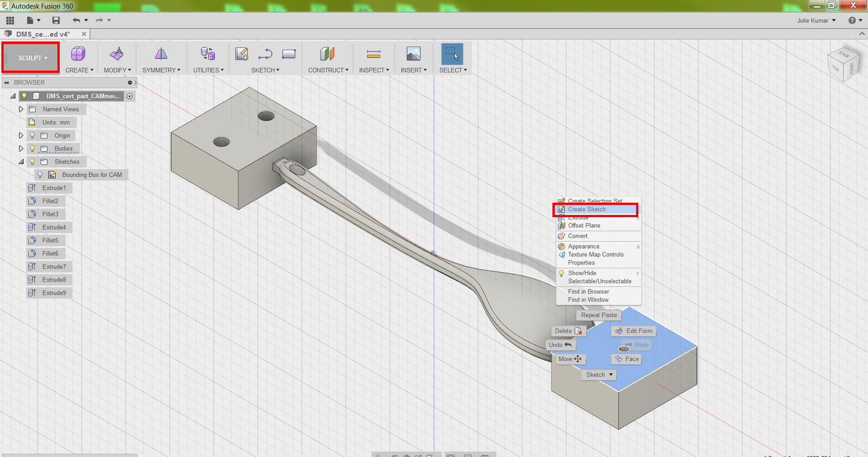Open the CONSTRUCT dropdown menu

[x=328, y=70]
